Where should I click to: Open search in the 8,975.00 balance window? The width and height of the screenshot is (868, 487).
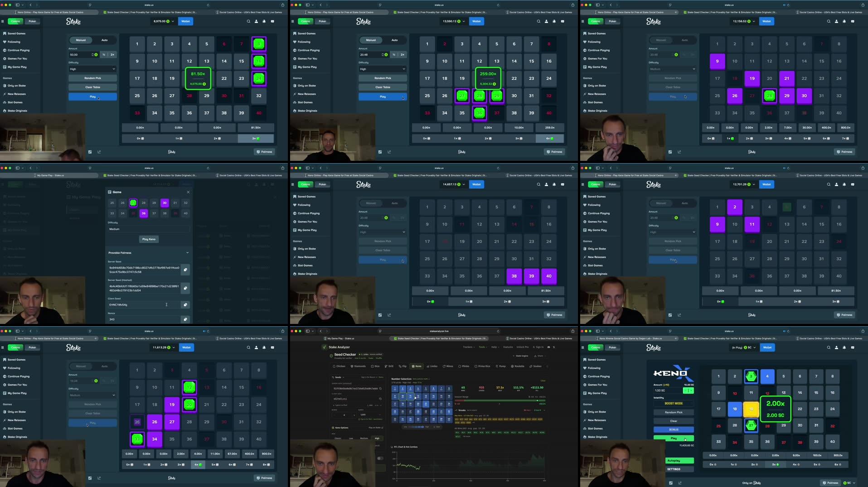point(248,21)
